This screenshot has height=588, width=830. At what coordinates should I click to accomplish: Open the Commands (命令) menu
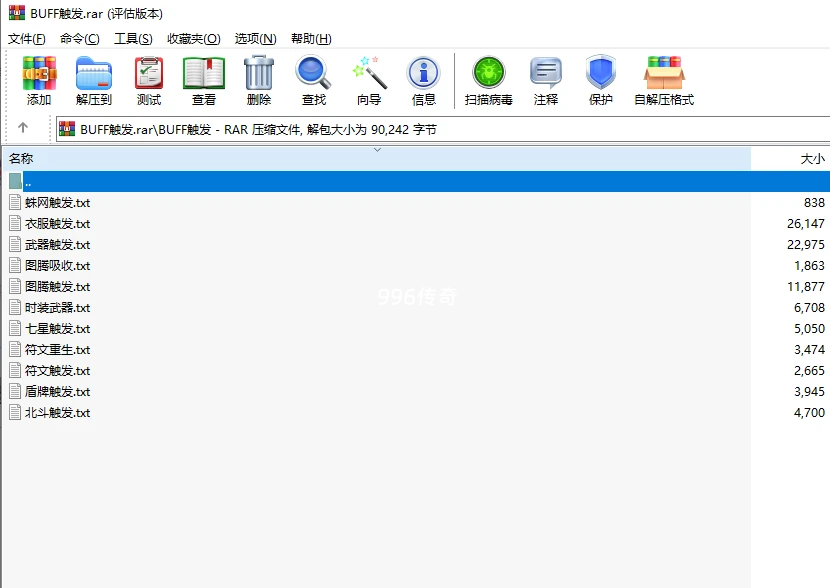79,39
